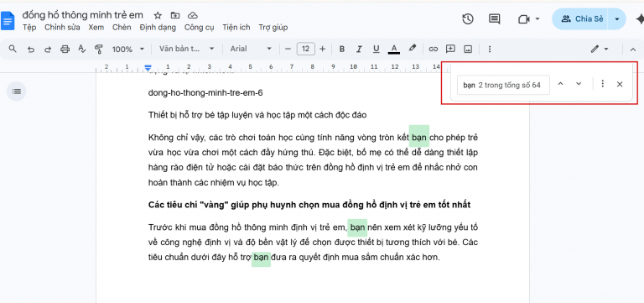This screenshot has height=303, width=644.
Task: Open the Tệp menu
Action: pyautogui.click(x=29, y=28)
